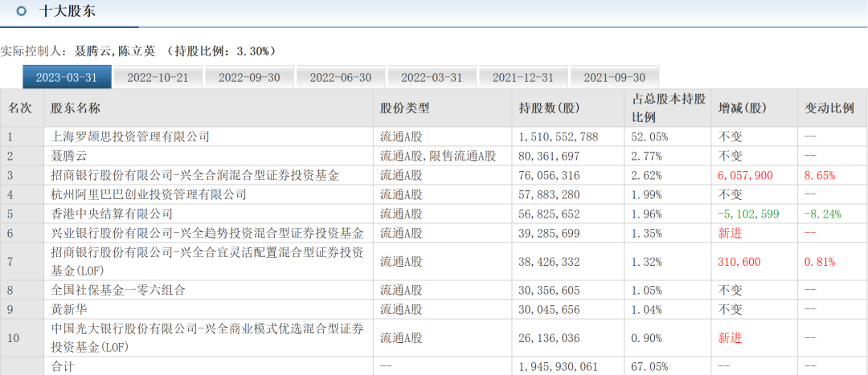Image resolution: width=868 pixels, height=375 pixels.
Task: Switch to the 2022-10-21 tab
Action: click(158, 77)
